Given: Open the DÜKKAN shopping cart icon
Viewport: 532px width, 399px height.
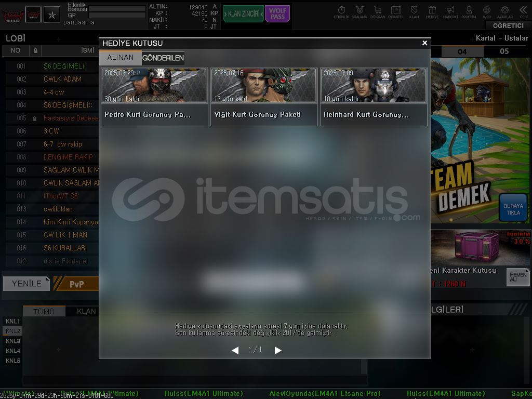Looking at the screenshot, I should point(378,12).
